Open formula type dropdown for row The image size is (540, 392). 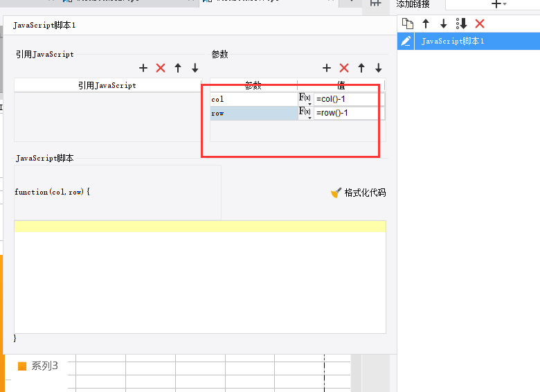[x=305, y=113]
